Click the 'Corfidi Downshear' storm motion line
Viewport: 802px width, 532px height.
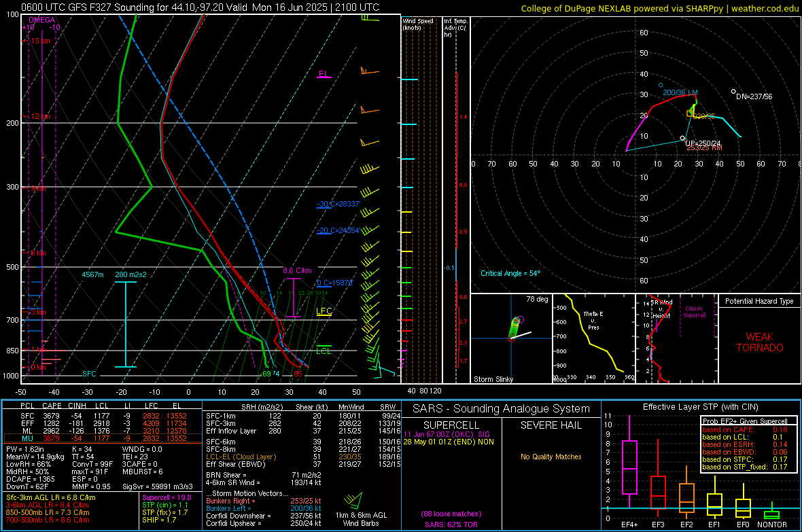[264, 516]
